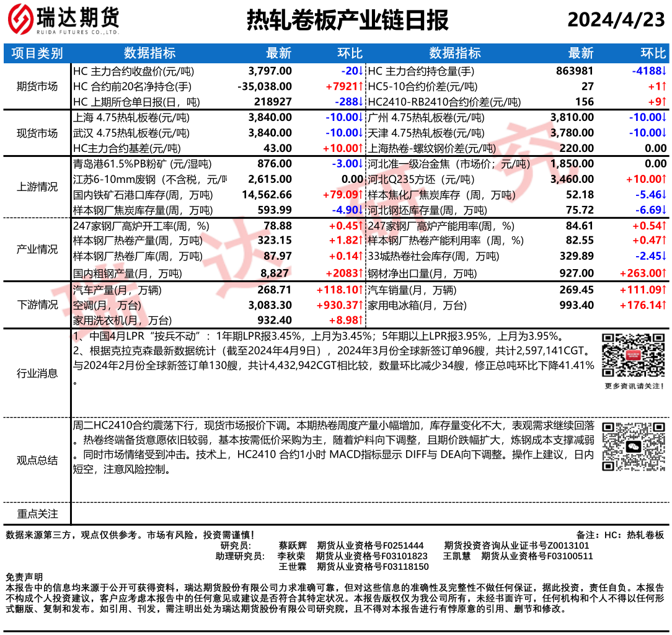The height and width of the screenshot is (635, 672).
Task: Select the port inventory value "14,562.66"
Action: [x=267, y=195]
